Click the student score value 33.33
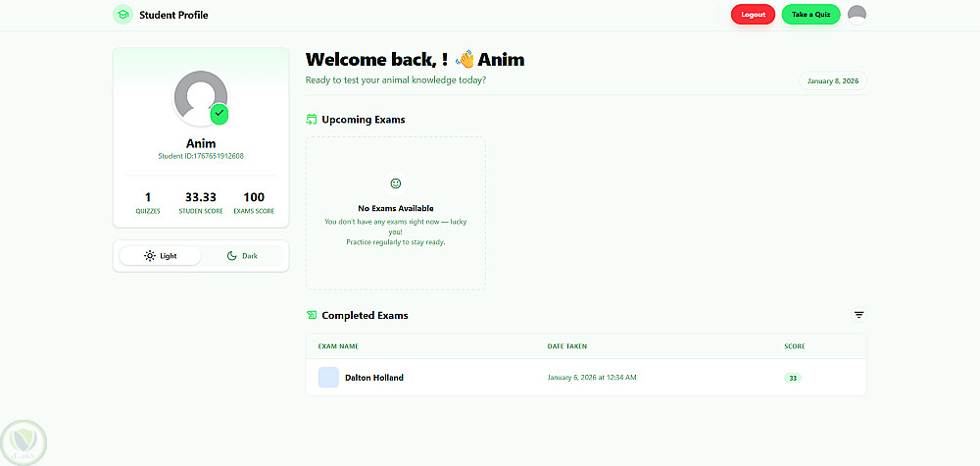 click(x=201, y=197)
